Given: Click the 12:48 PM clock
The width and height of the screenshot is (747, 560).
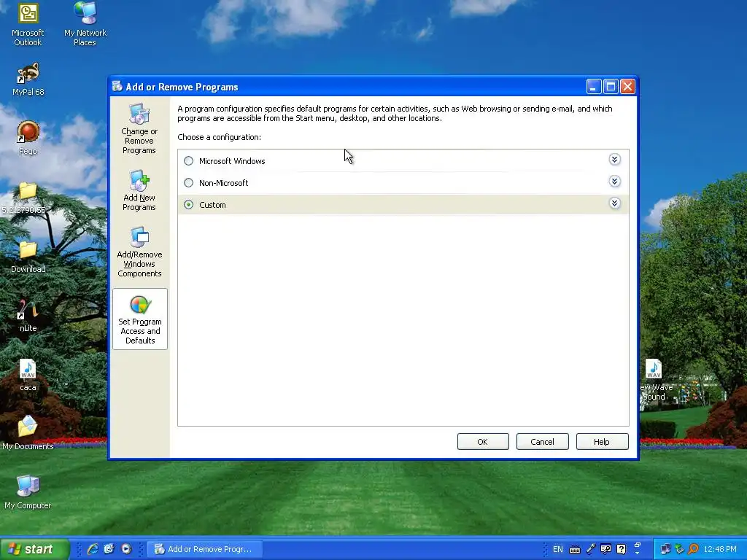Looking at the screenshot, I should (x=720, y=549).
